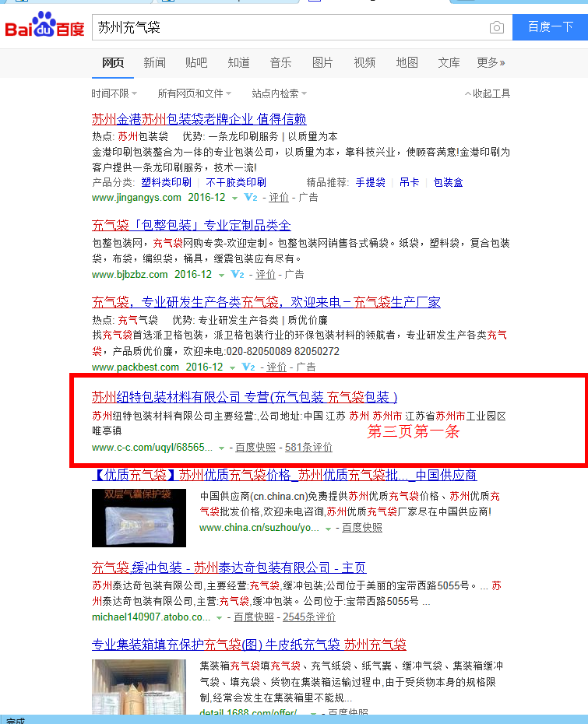
Task: Switch to the 图片 tab
Action: tap(322, 63)
